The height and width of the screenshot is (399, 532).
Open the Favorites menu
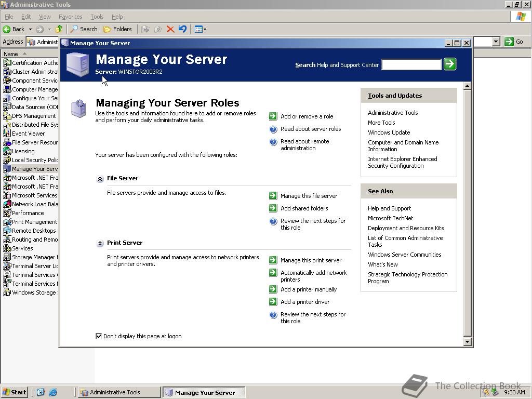(x=70, y=17)
